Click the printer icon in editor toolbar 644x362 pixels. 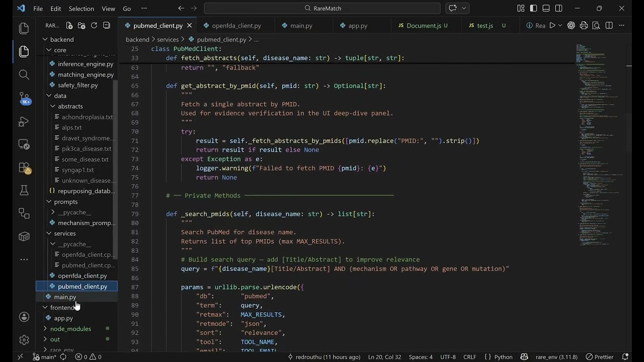(x=584, y=26)
